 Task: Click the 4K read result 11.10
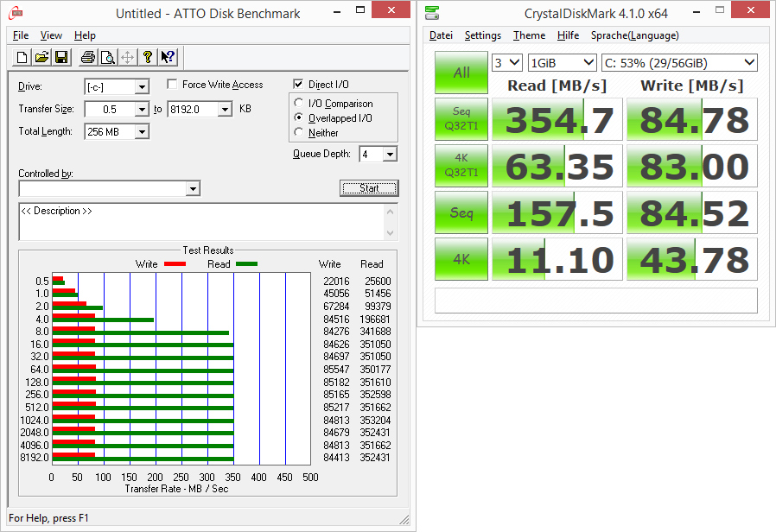point(557,259)
